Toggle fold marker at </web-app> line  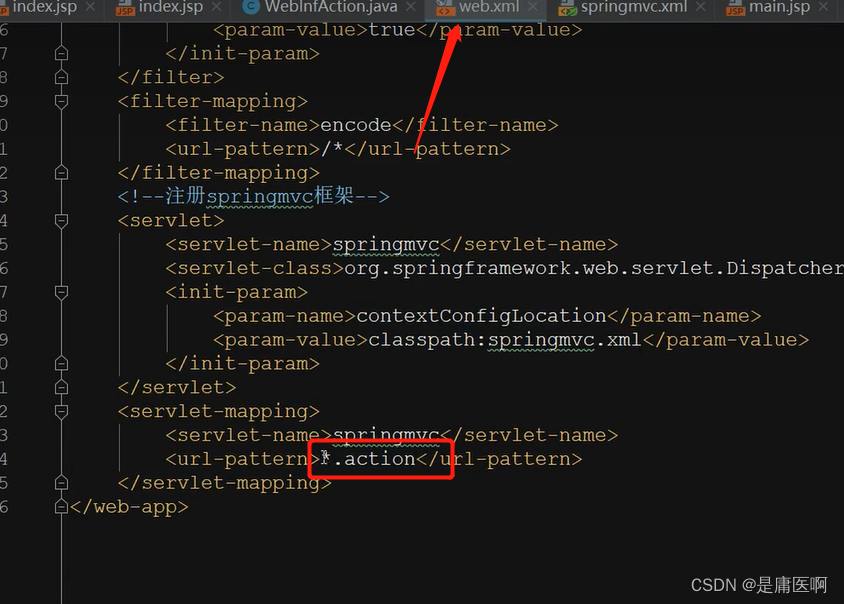[61, 507]
